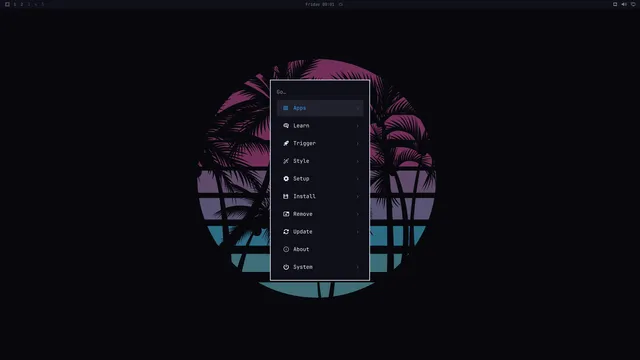The image size is (640, 360).
Task: Select About in the menu
Action: (x=320, y=249)
